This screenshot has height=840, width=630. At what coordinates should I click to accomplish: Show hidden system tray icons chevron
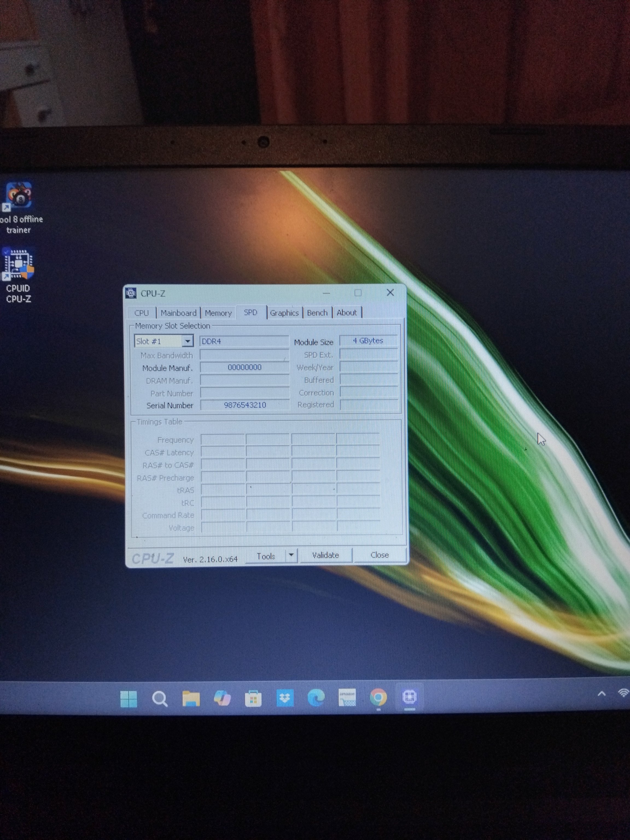[x=602, y=694]
